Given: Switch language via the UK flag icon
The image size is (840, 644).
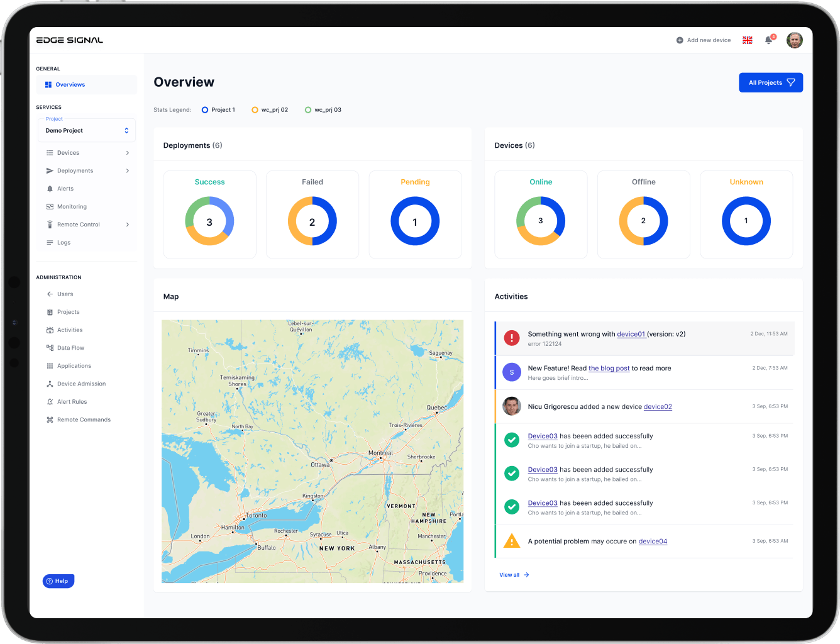Looking at the screenshot, I should (x=747, y=40).
